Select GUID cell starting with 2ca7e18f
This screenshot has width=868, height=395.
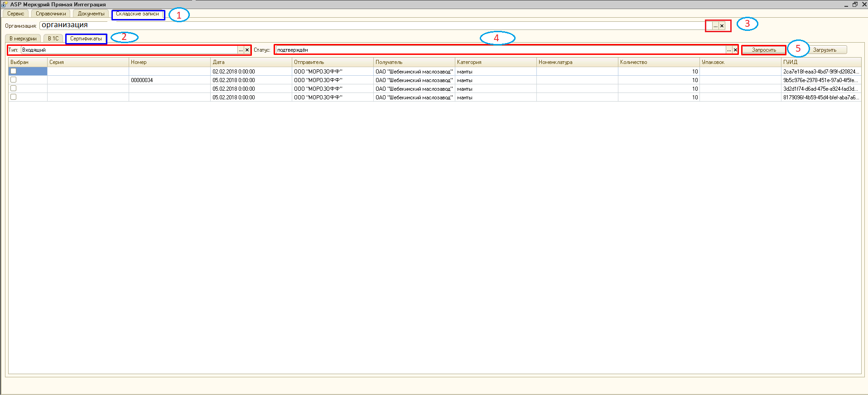821,72
